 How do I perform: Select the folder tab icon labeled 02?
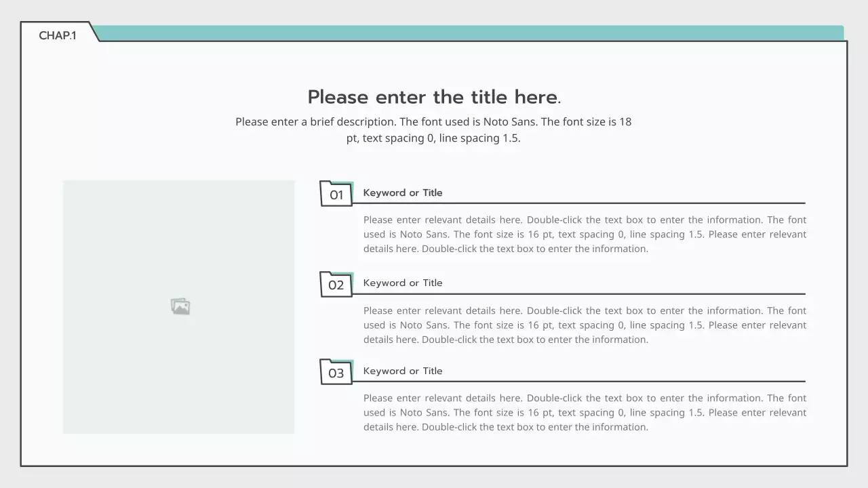tap(336, 285)
